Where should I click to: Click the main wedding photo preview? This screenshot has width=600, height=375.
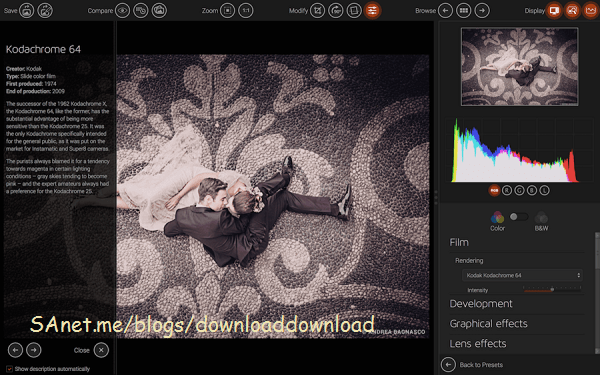[x=273, y=196]
